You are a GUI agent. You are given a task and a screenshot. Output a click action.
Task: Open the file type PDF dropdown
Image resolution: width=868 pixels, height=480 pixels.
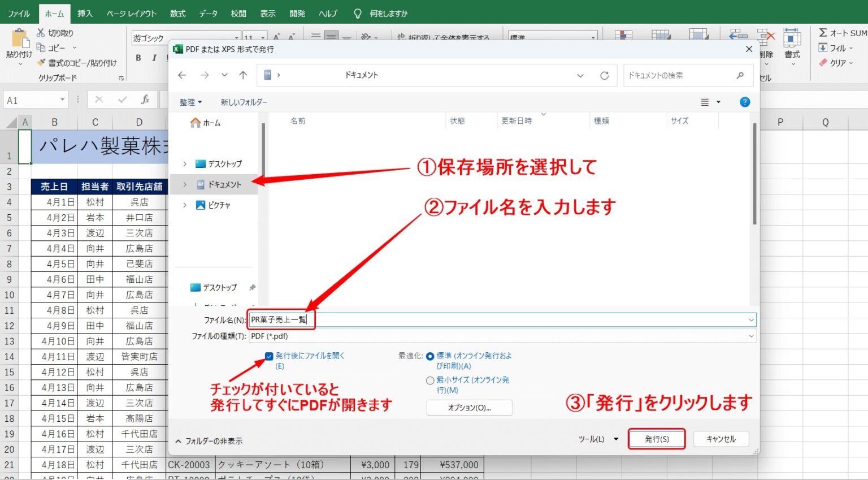click(751, 336)
